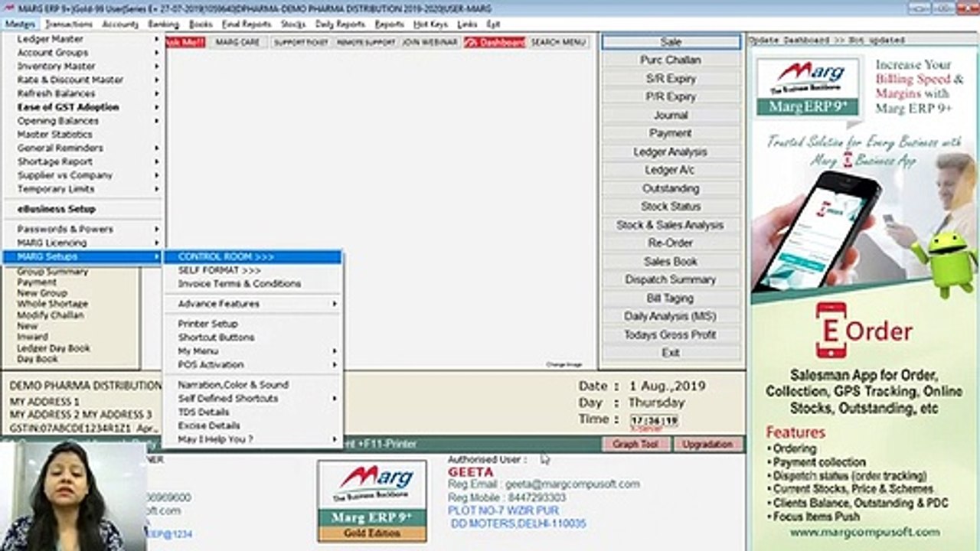Image resolution: width=980 pixels, height=551 pixels.
Task: Open the Daily Reports menu
Action: tap(341, 24)
